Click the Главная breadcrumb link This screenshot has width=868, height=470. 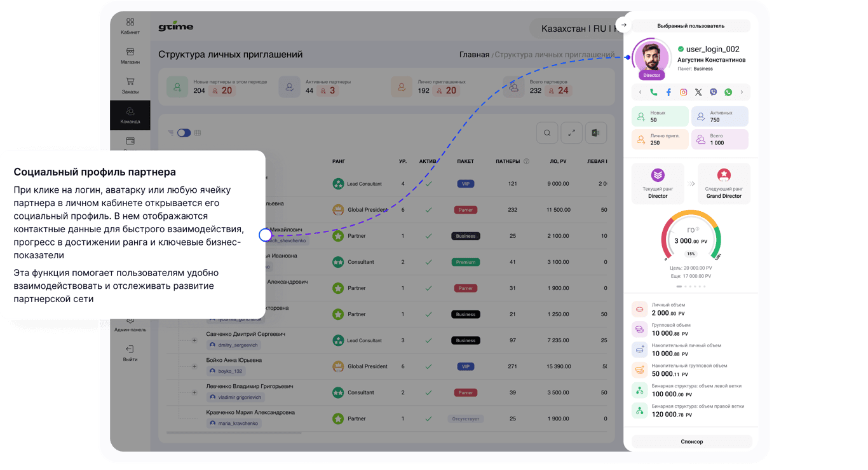tap(474, 55)
